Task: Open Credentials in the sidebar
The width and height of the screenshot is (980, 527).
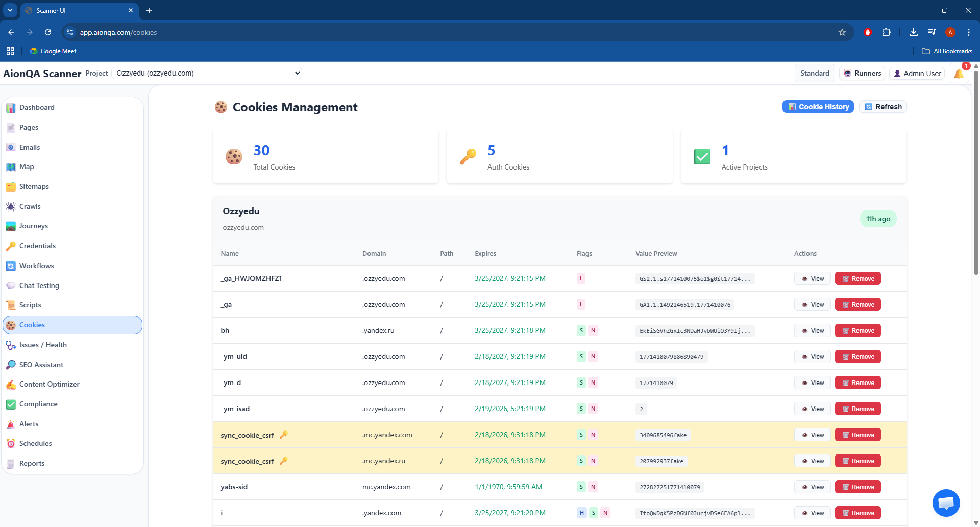Action: [x=37, y=246]
